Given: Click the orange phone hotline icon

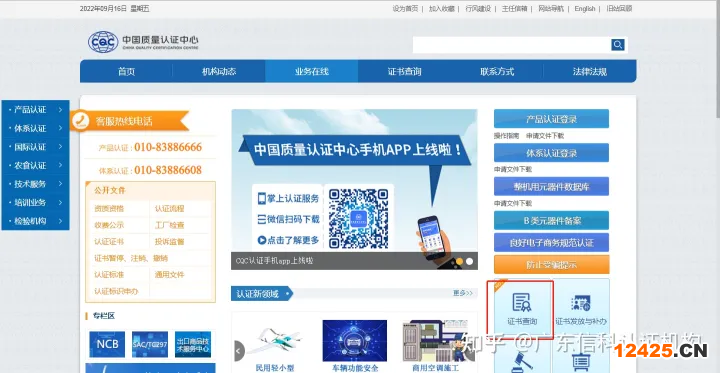Looking at the screenshot, I should click(x=81, y=121).
